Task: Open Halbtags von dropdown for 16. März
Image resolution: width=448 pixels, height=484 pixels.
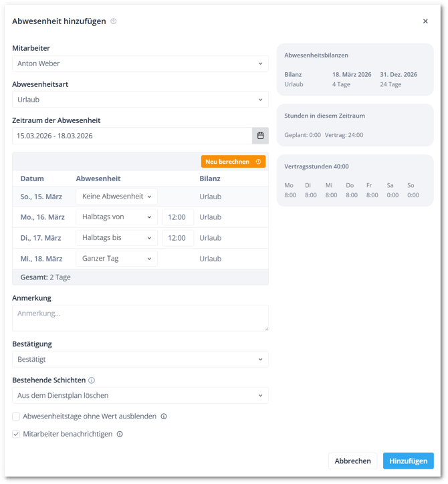Action: tap(116, 217)
